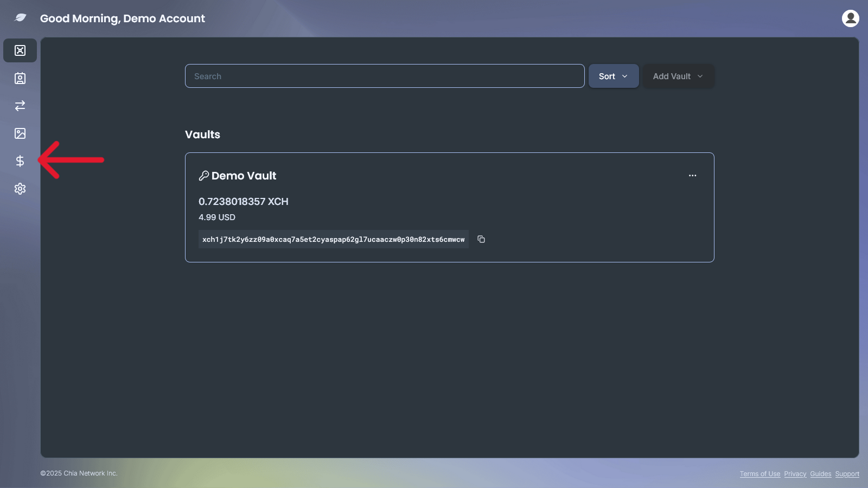This screenshot has height=488, width=868.
Task: Open the Terms of Use link
Action: [x=759, y=474]
